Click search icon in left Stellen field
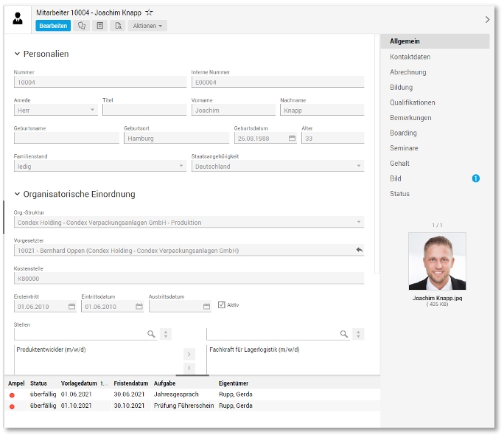 pos(151,334)
